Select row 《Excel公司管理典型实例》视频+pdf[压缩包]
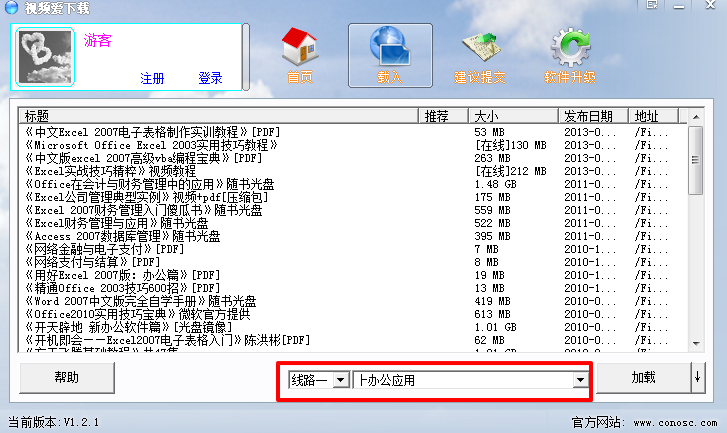 352,197
